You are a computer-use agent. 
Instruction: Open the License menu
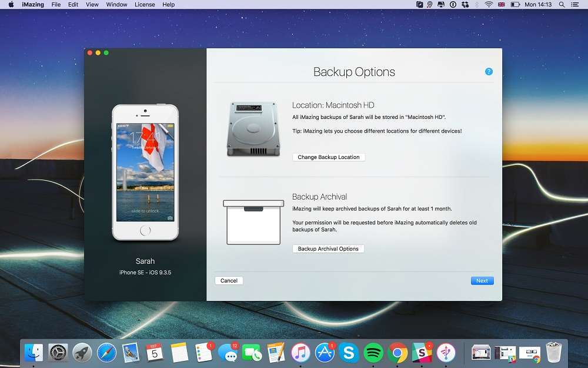[144, 4]
